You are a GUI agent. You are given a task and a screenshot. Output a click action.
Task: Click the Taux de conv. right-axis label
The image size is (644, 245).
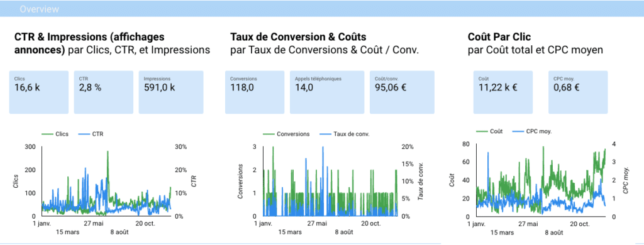[421, 182]
